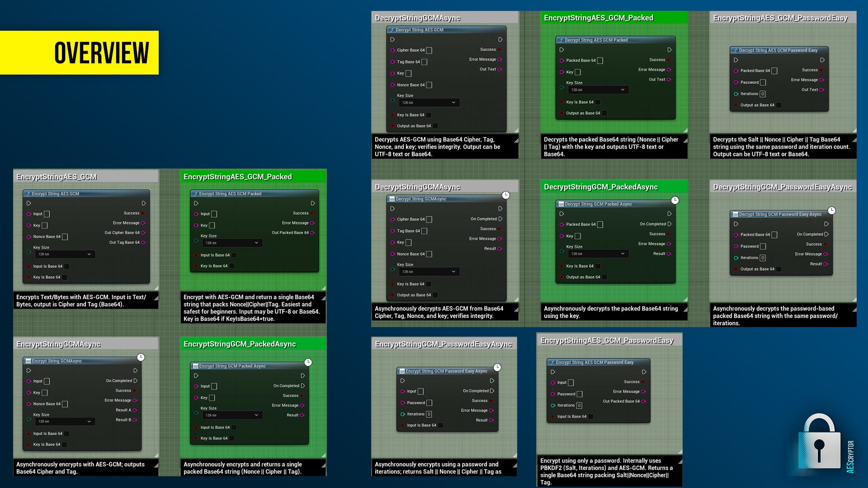This screenshot has height=488, width=868.
Task: Click the Out Packed Base 64 pin on Encrypt String AES GCM Password Easy
Action: pyautogui.click(x=643, y=401)
